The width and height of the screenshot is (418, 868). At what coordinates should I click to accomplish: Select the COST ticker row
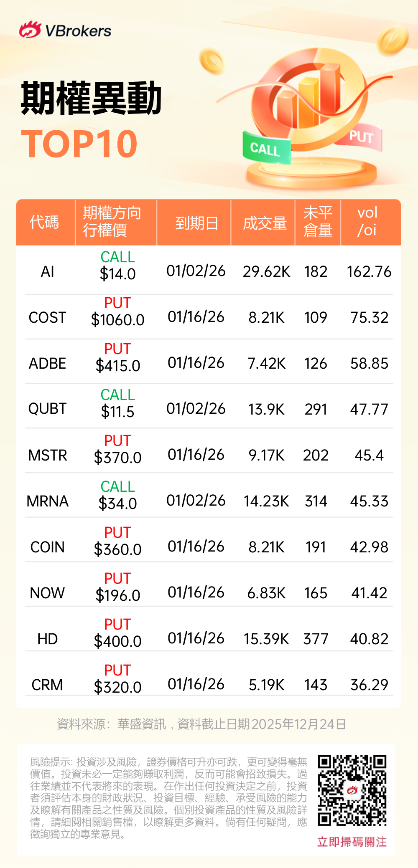pyautogui.click(x=47, y=317)
